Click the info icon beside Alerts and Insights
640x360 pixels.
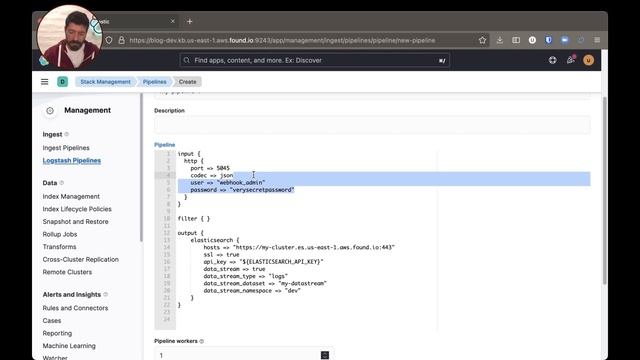point(105,294)
